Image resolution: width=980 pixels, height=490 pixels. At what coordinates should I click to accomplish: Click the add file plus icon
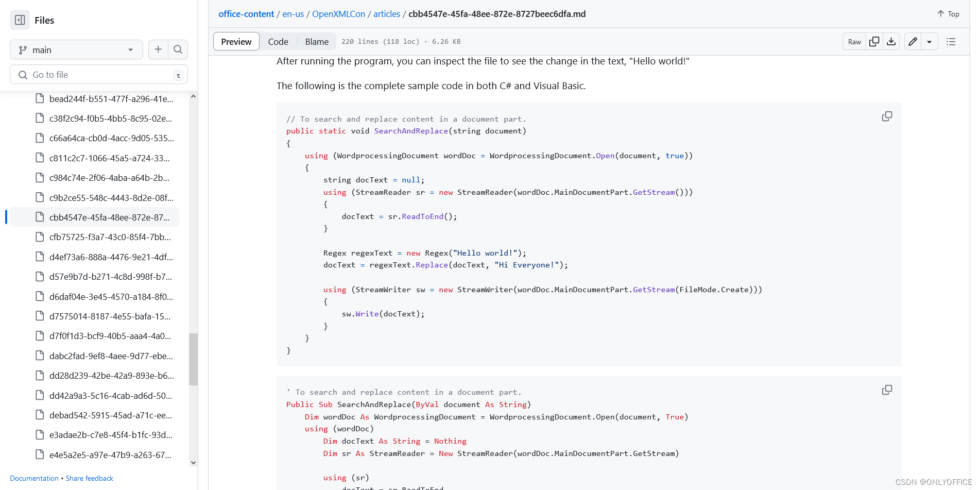158,49
